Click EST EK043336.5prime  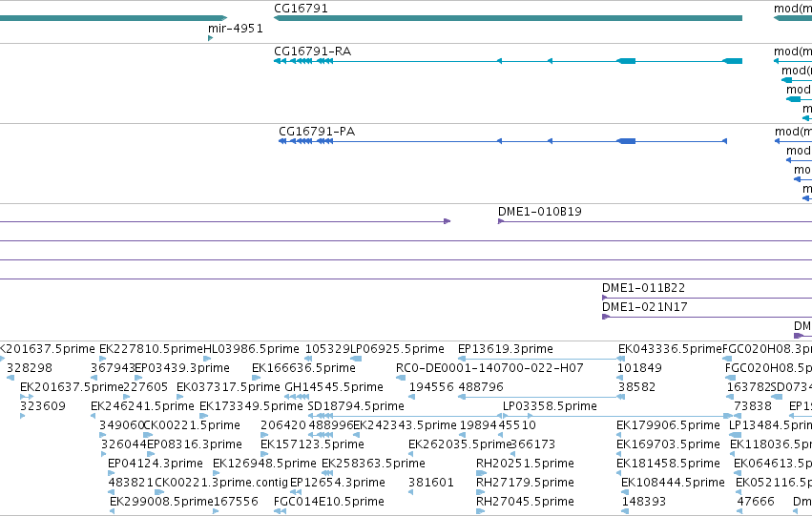coord(670,349)
